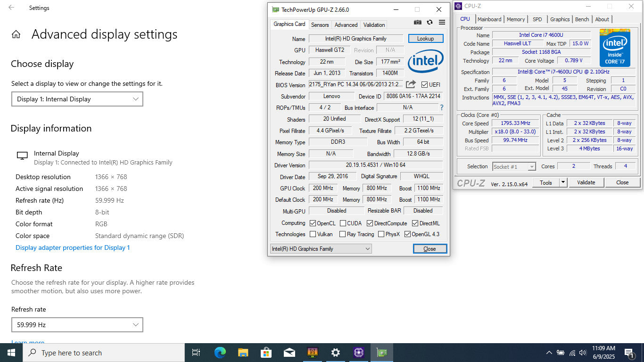Click the Bus Interface question mark icon
The width and height of the screenshot is (644, 362).
tap(441, 107)
